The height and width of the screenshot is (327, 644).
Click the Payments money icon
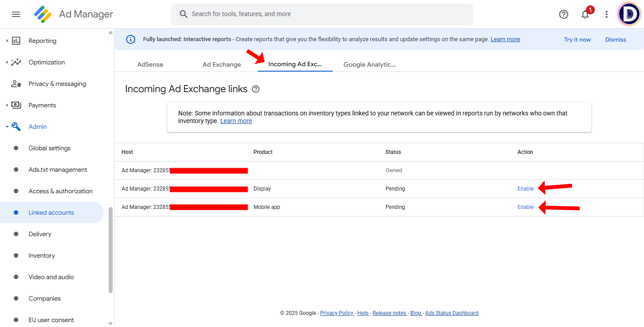[16, 105]
